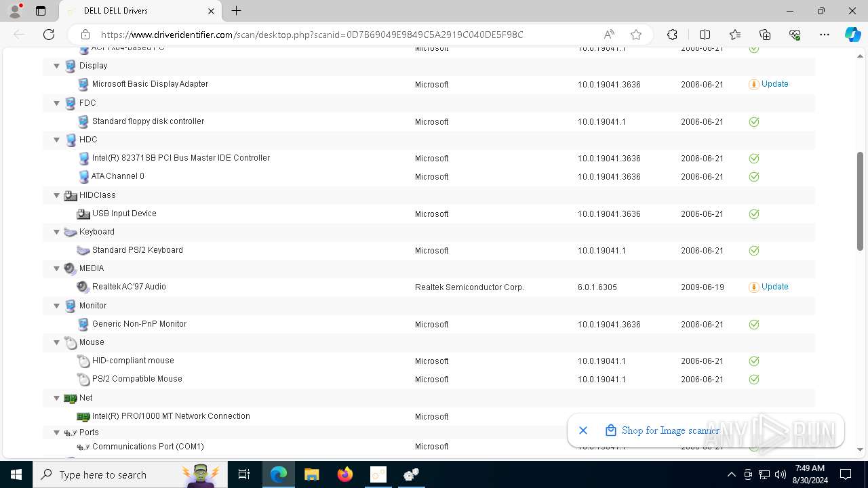
Task: Click the Mouse category icon
Action: point(71,343)
